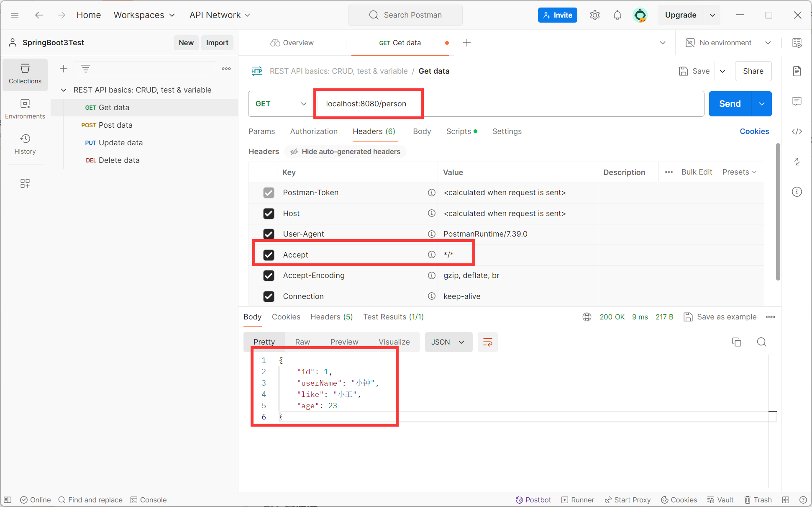Click the Invite button
Viewport: 812px width, 507px height.
coord(557,15)
